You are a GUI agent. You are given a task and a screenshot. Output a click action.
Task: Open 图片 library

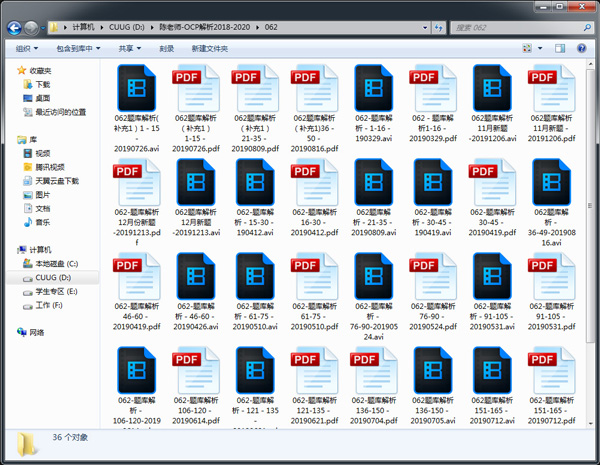[x=37, y=194]
